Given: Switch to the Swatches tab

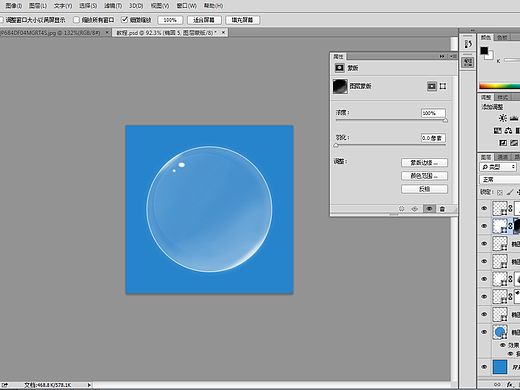Looking at the screenshot, I should pyautogui.click(x=502, y=38).
